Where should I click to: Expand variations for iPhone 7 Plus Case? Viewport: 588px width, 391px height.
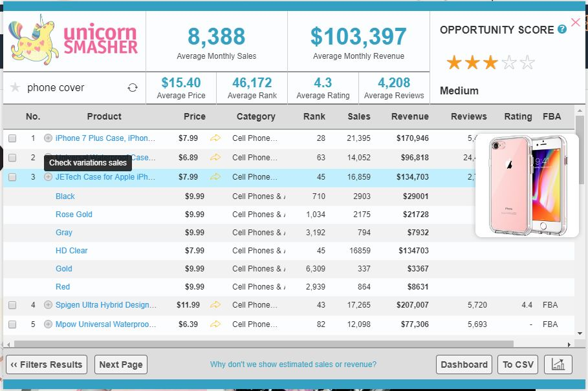tap(48, 138)
